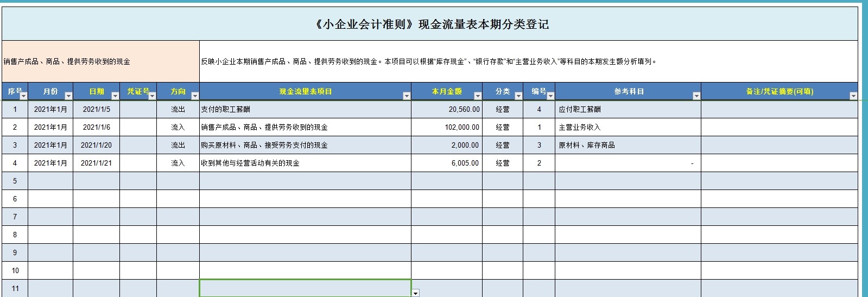This screenshot has width=868, height=297.
Task: Open the 编号 column filter dropdown
Action: click(550, 96)
